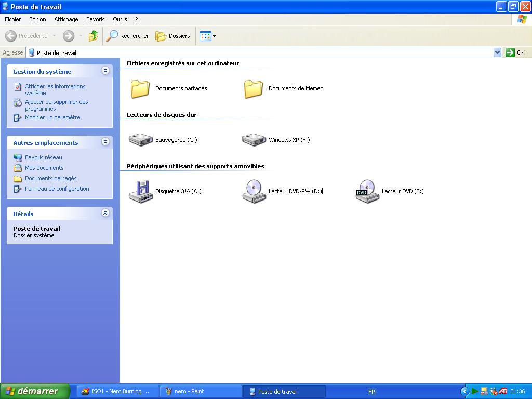Open the Documents partagés folder icon
This screenshot has width=532, height=399.
(141, 89)
